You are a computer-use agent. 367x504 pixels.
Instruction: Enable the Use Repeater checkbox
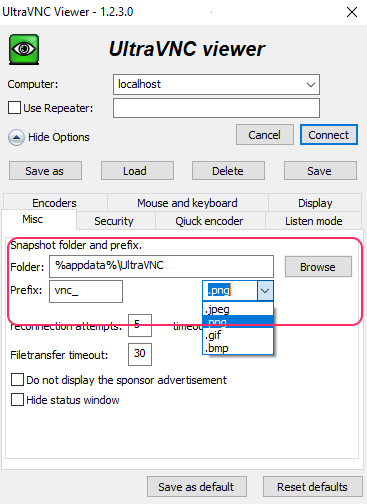pos(14,108)
